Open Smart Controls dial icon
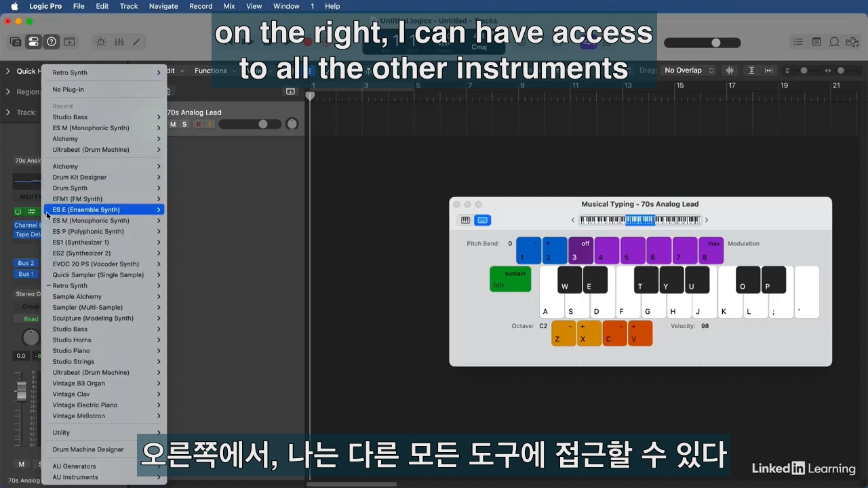The width and height of the screenshot is (868, 488). pyautogui.click(x=100, y=42)
